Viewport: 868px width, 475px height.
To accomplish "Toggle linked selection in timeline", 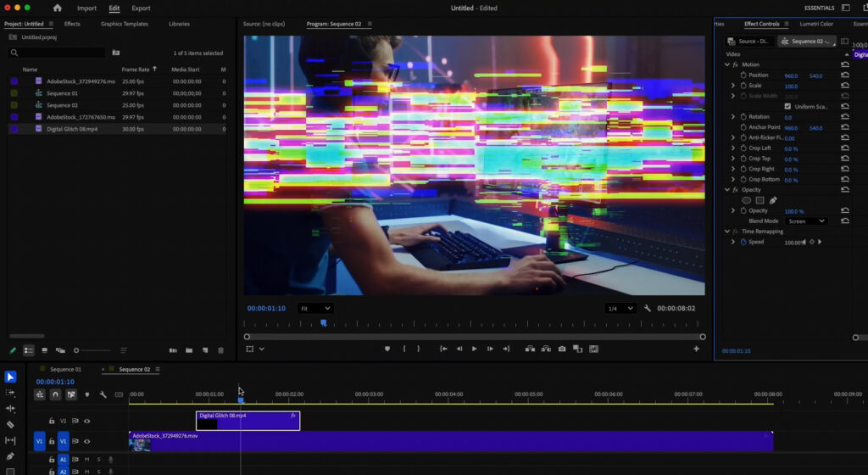I will pos(71,394).
